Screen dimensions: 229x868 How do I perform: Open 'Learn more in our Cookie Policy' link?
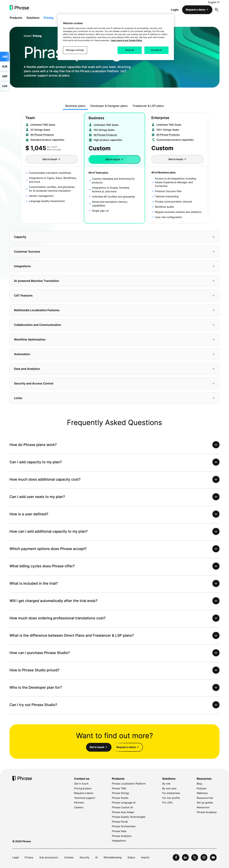[x=126, y=40]
